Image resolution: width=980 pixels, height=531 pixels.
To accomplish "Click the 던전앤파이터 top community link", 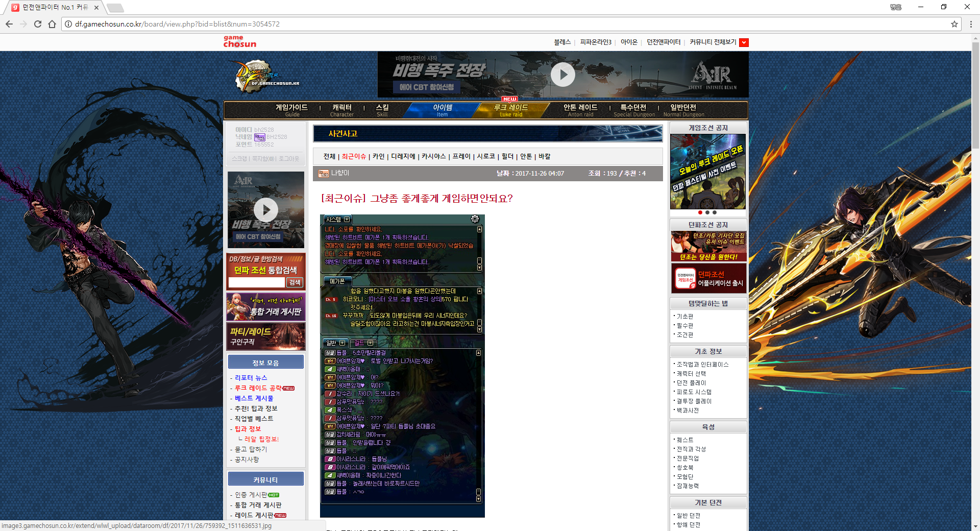I will coord(664,42).
